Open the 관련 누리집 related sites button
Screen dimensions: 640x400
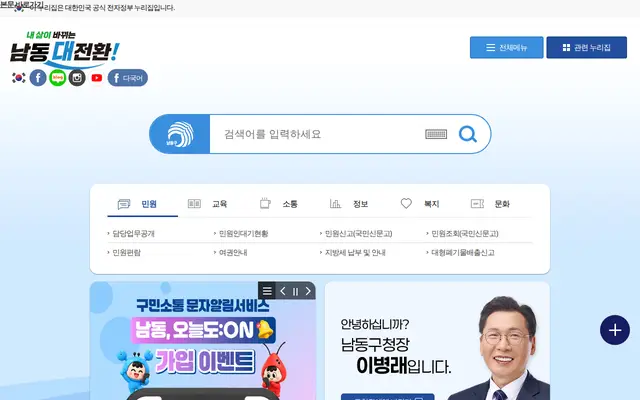click(x=587, y=47)
